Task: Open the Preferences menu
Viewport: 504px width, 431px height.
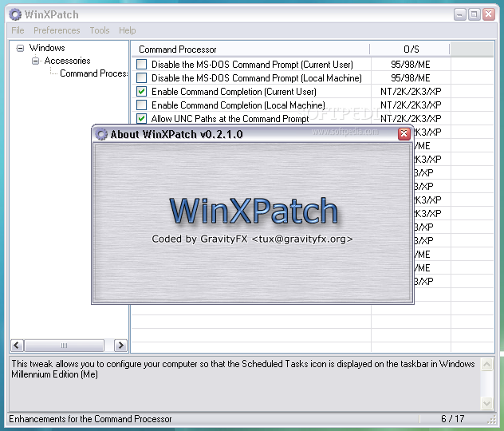Action: pyautogui.click(x=57, y=30)
